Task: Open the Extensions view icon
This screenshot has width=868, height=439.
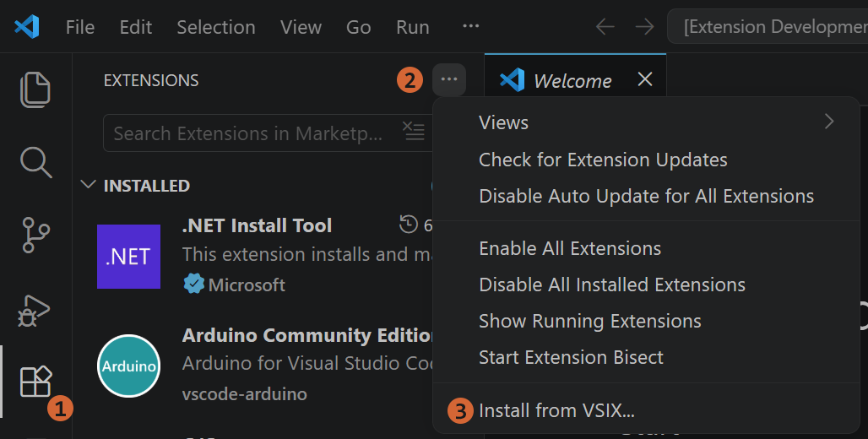Action: tap(35, 382)
